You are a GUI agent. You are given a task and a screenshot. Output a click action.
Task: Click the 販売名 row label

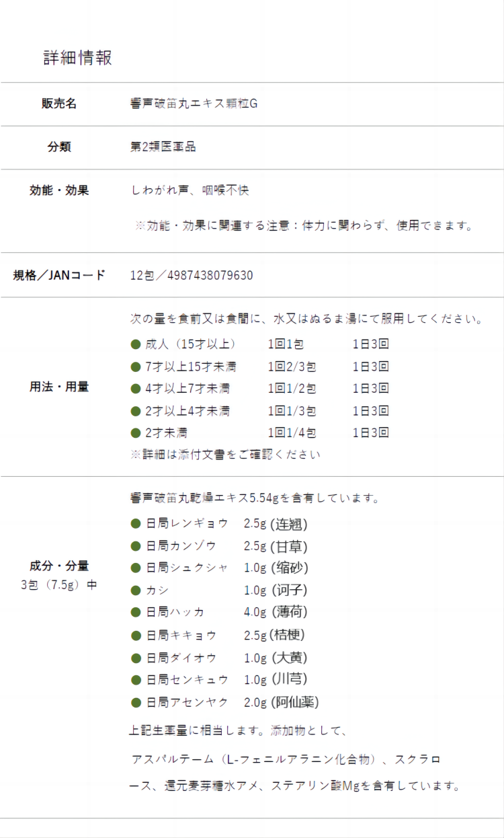pyautogui.click(x=59, y=104)
